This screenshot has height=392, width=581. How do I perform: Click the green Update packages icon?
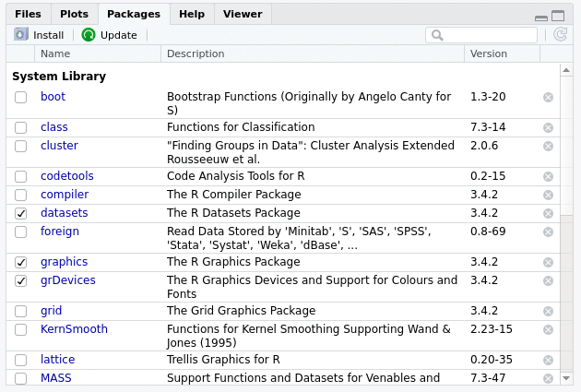89,35
